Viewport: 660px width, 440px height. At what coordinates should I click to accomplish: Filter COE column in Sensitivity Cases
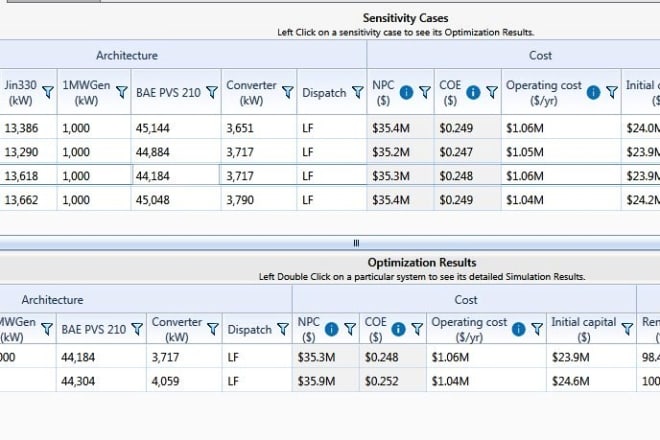coord(492,92)
